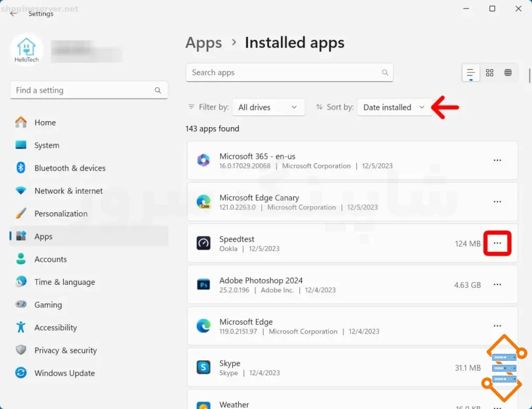Click the Search apps magnifier icon
Viewport: 532px width, 409px height.
tap(385, 72)
